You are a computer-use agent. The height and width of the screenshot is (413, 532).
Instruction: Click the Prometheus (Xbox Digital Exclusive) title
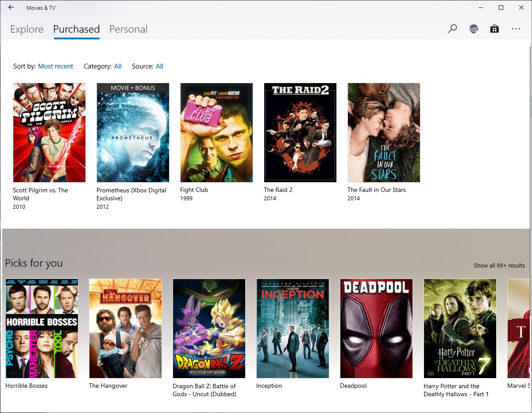pyautogui.click(x=131, y=194)
